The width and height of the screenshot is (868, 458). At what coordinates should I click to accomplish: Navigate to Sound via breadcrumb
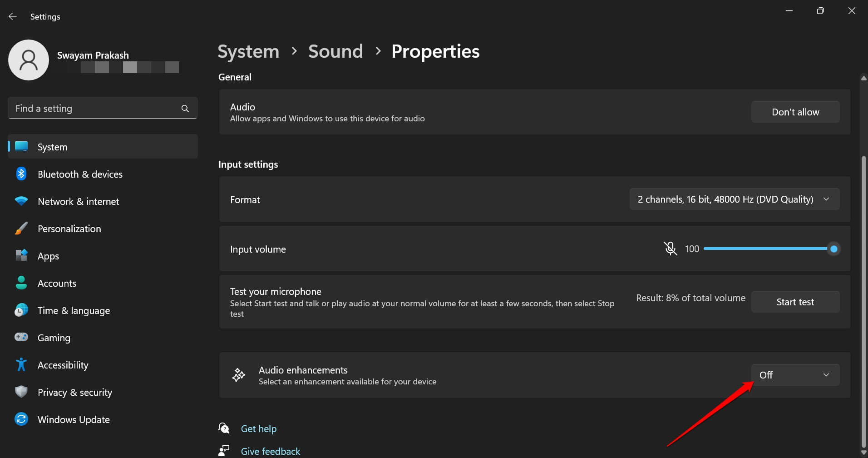(335, 51)
